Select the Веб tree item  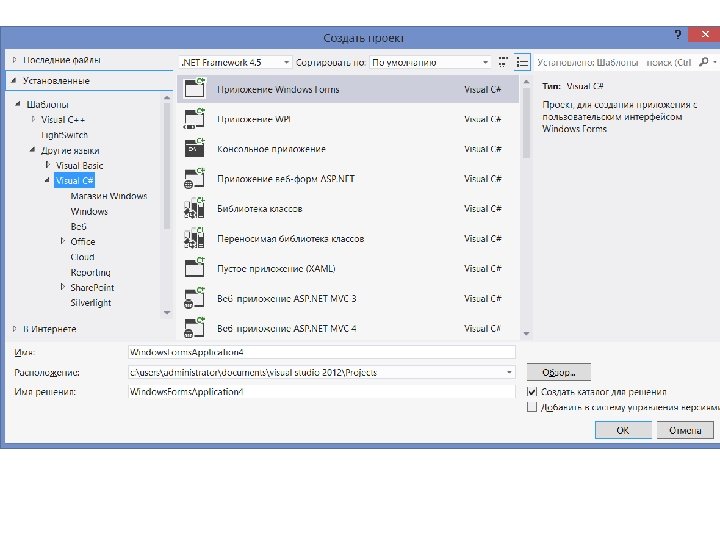click(x=79, y=226)
